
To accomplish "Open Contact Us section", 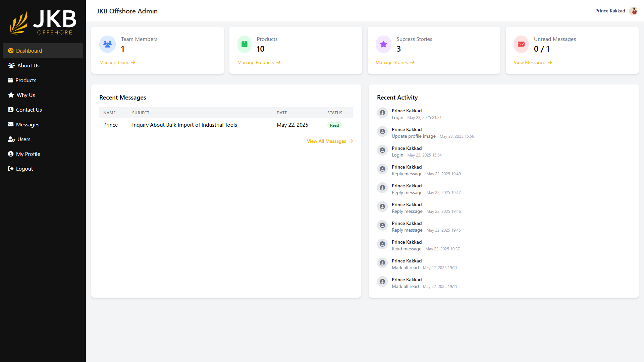I will pyautogui.click(x=29, y=110).
